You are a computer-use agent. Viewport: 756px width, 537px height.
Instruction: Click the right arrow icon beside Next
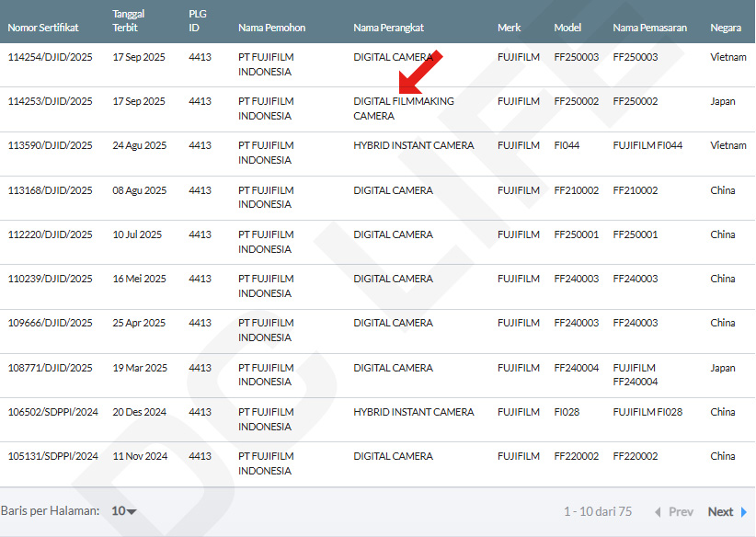tap(744, 512)
